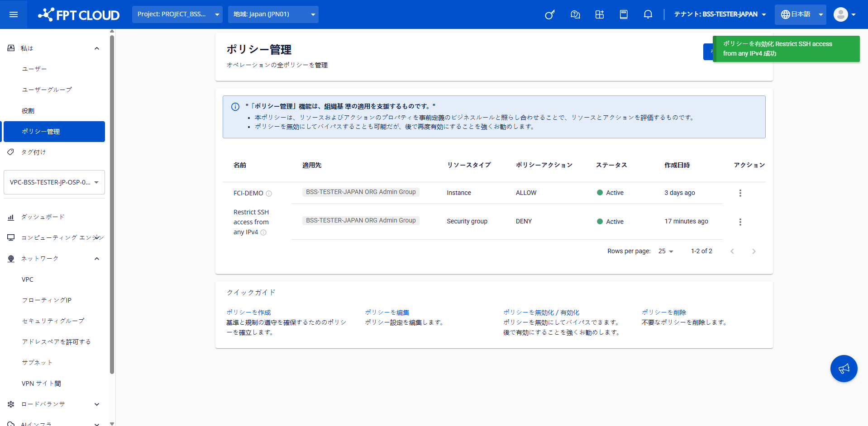
Task: Open the documentation book icon in the header
Action: click(x=624, y=14)
